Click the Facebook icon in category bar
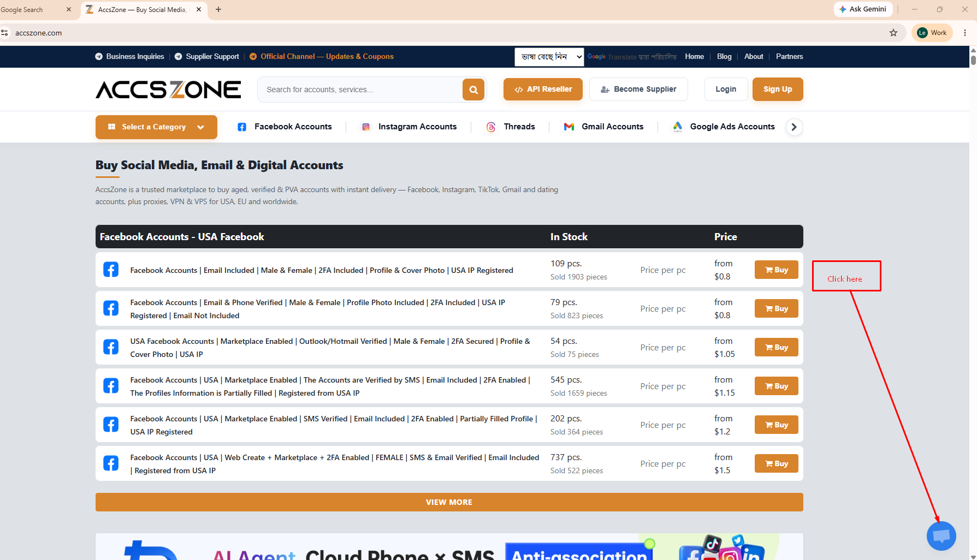 (x=242, y=127)
